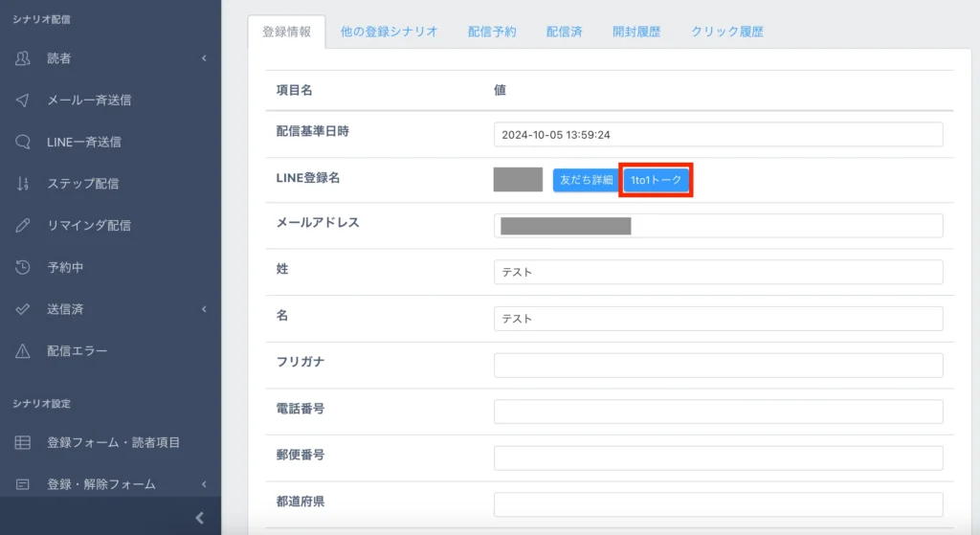Click the LINE登録名 row label
This screenshot has height=535, width=980.
point(307,178)
